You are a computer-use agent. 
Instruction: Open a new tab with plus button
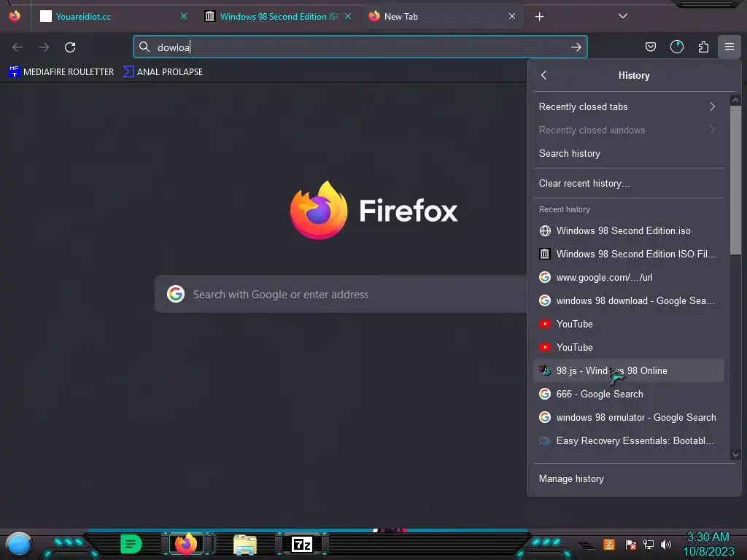539,17
